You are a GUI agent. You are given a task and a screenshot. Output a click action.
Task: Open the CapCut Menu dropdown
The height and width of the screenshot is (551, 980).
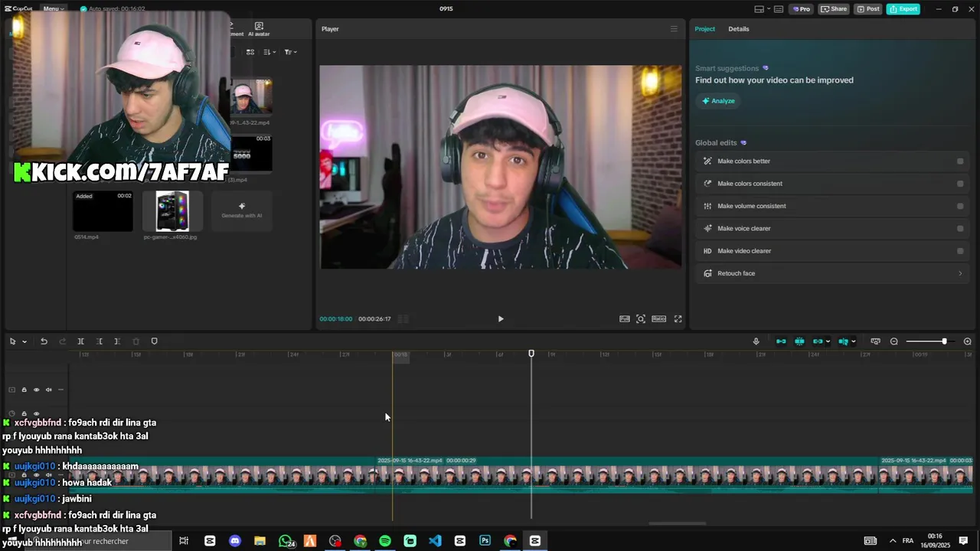pyautogui.click(x=53, y=9)
